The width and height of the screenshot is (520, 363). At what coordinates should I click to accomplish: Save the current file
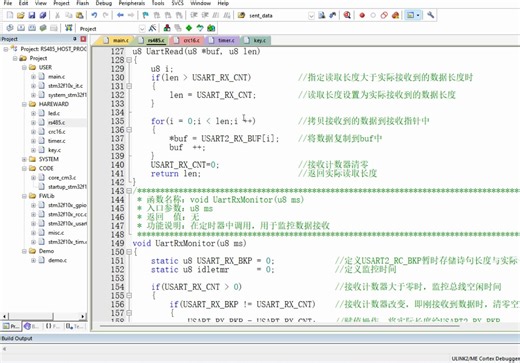(x=32, y=15)
